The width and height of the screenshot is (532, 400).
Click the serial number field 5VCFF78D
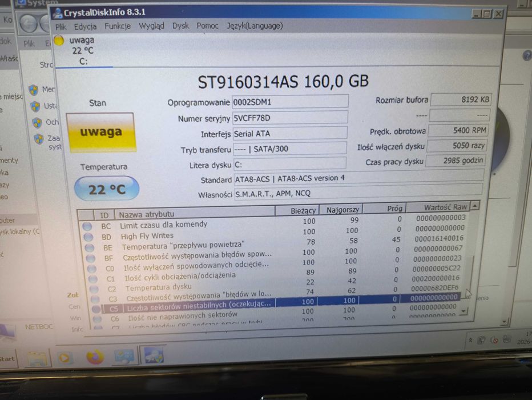tap(290, 118)
